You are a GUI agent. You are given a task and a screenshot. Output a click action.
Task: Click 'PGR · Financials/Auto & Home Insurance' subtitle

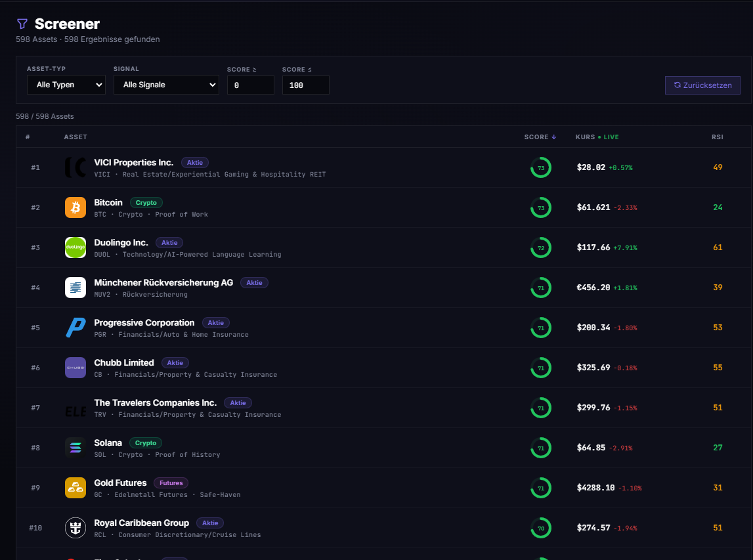171,334
